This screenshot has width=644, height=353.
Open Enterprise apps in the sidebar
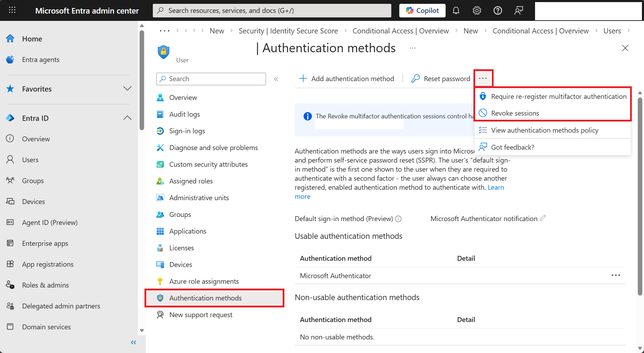point(45,243)
